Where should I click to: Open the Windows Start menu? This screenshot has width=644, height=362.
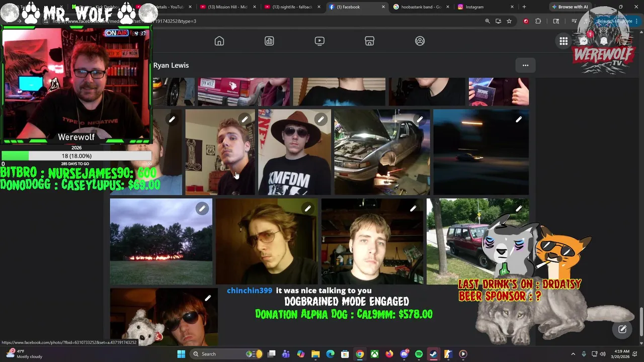click(181, 354)
